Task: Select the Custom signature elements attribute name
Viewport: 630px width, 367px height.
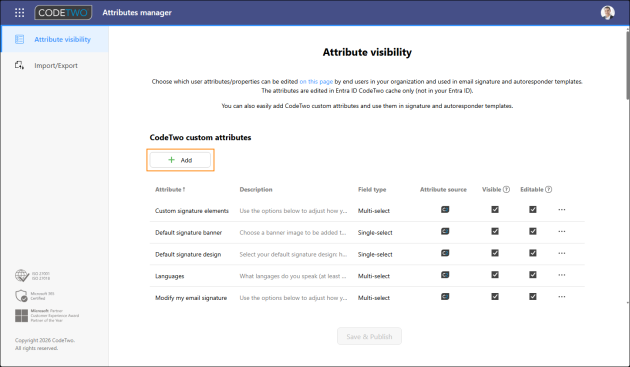Action: tap(192, 211)
